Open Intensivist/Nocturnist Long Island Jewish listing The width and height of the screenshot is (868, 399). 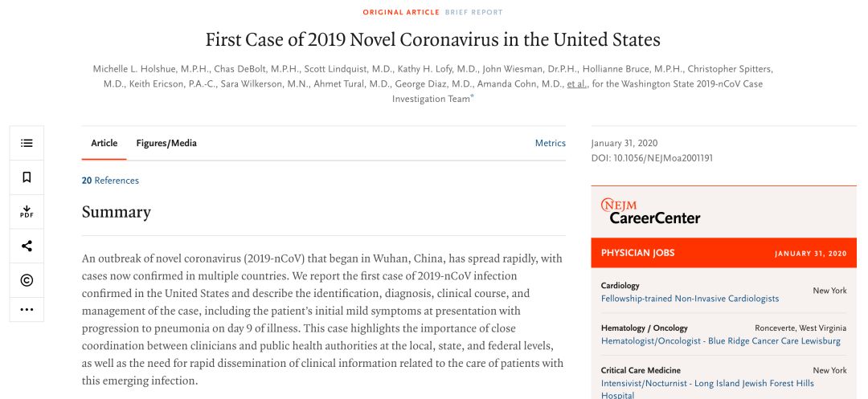707,384
